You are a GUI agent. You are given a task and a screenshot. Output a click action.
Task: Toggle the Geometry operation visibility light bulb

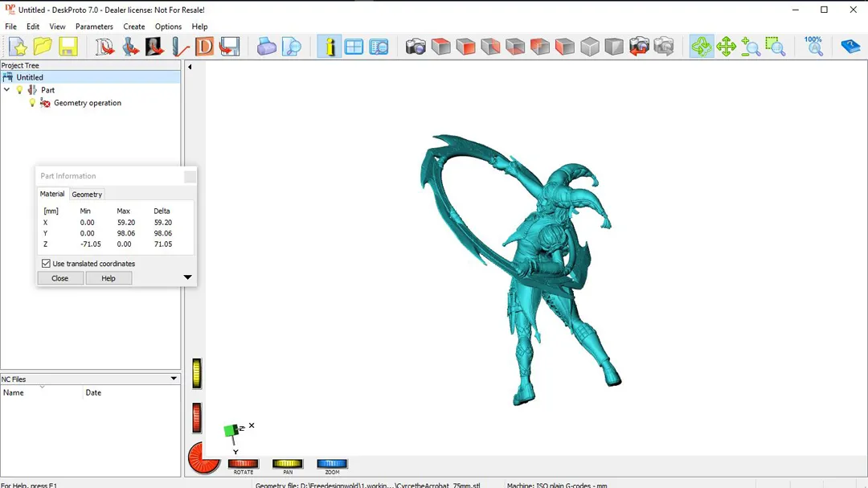(x=32, y=103)
